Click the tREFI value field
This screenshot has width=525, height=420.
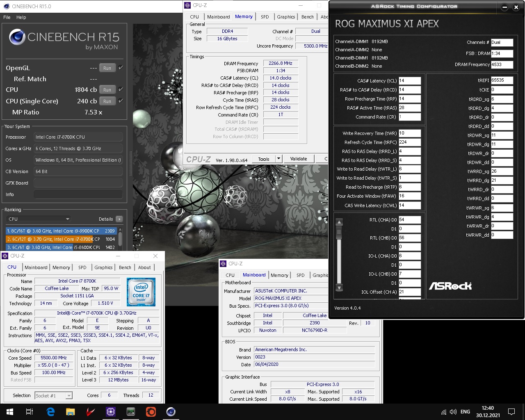click(502, 80)
